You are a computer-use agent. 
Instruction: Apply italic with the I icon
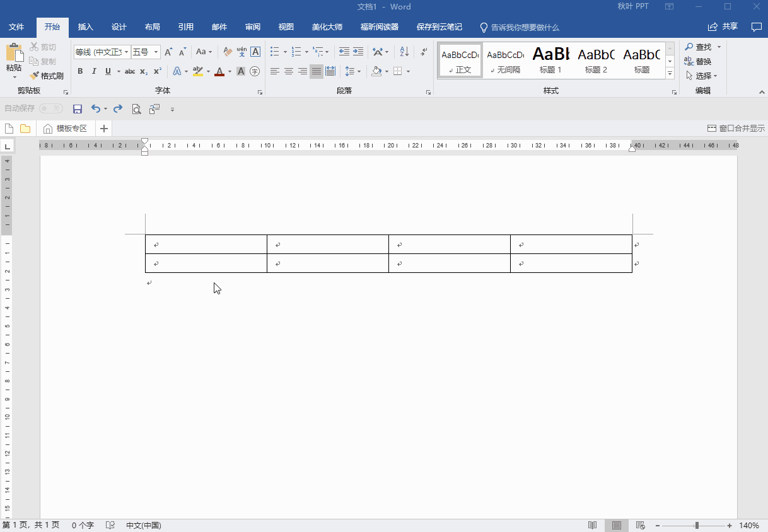(x=94, y=71)
